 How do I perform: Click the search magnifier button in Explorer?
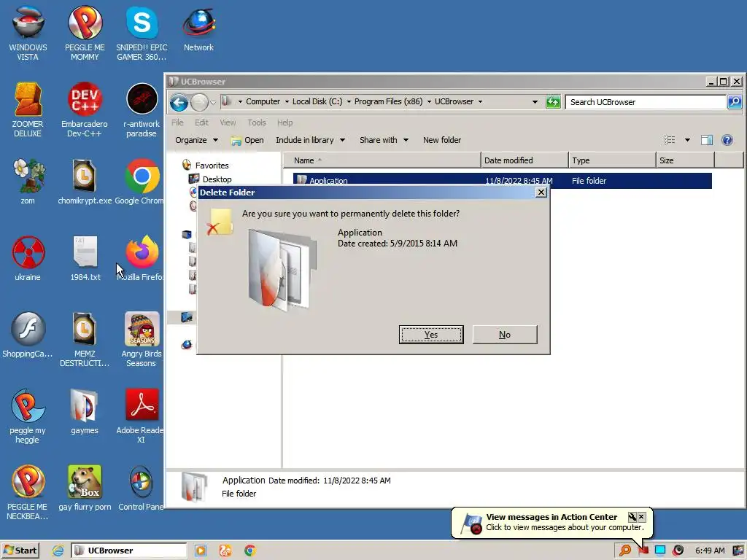[735, 102]
